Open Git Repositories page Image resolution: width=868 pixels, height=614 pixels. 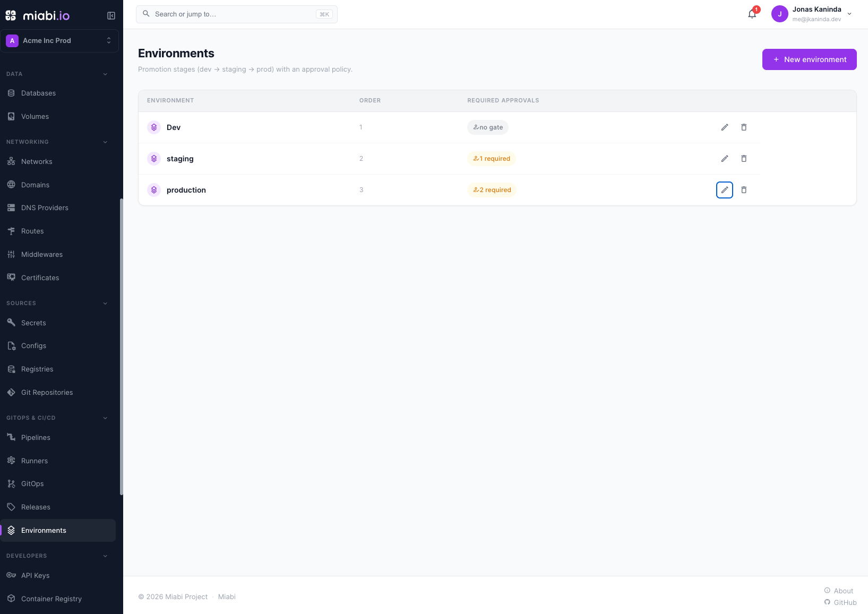point(58,393)
